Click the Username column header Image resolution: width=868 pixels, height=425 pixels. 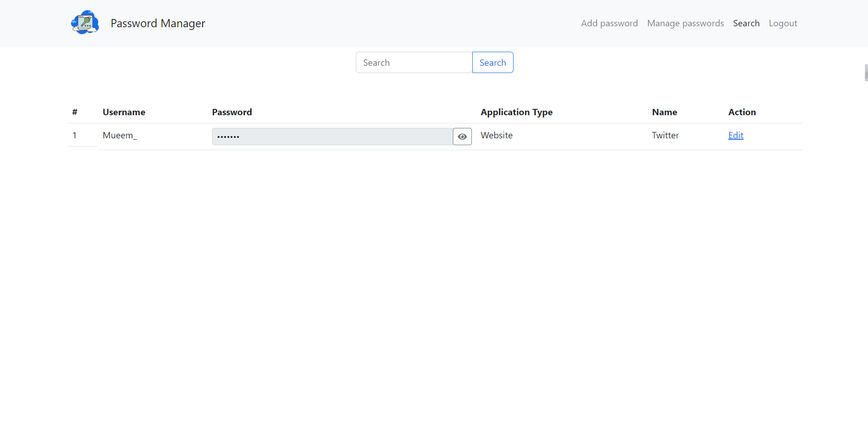click(124, 112)
